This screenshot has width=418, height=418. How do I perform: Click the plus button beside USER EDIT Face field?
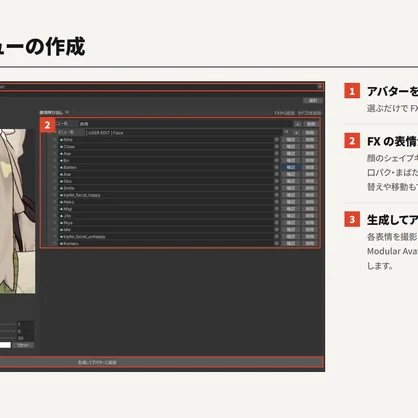(x=296, y=133)
